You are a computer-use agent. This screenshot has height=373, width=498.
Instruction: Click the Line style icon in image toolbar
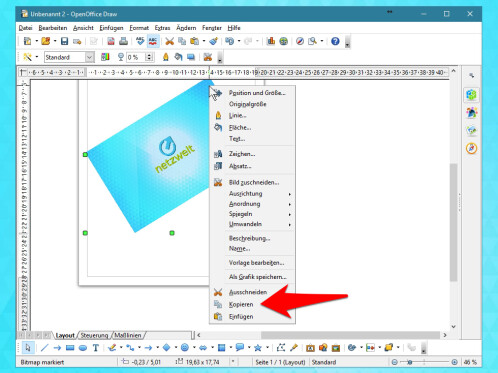tap(166, 57)
